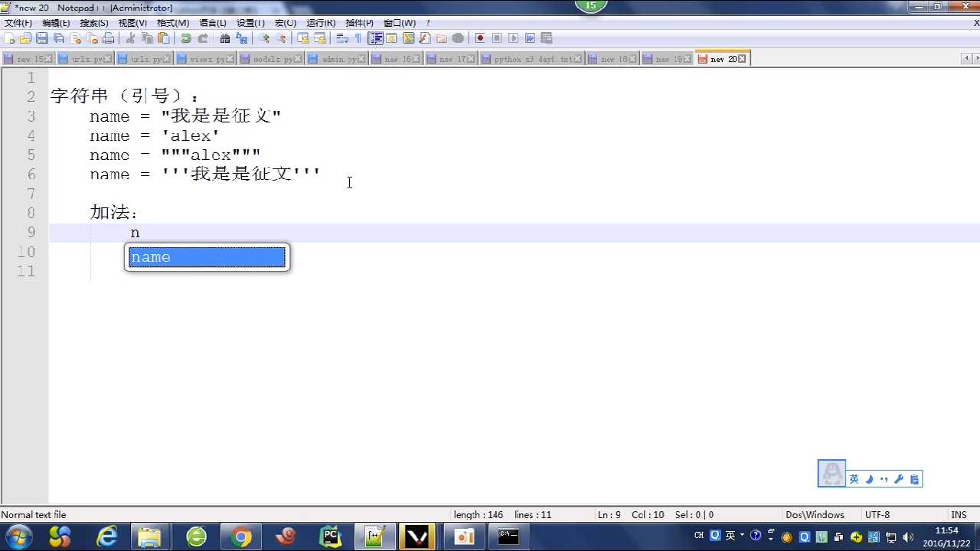Close the new 20 tab
This screenshot has height=551, width=980.
(x=742, y=59)
